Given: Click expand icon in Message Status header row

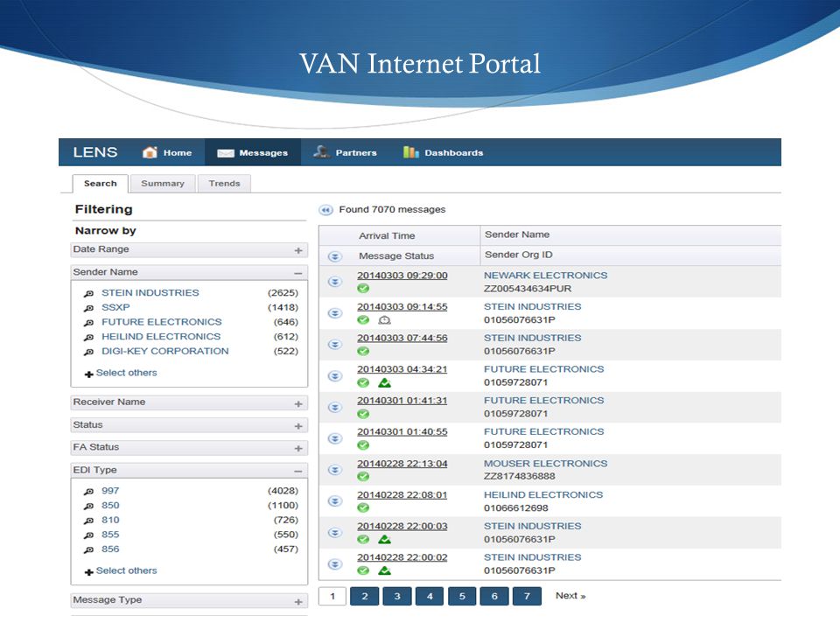Looking at the screenshot, I should (335, 256).
